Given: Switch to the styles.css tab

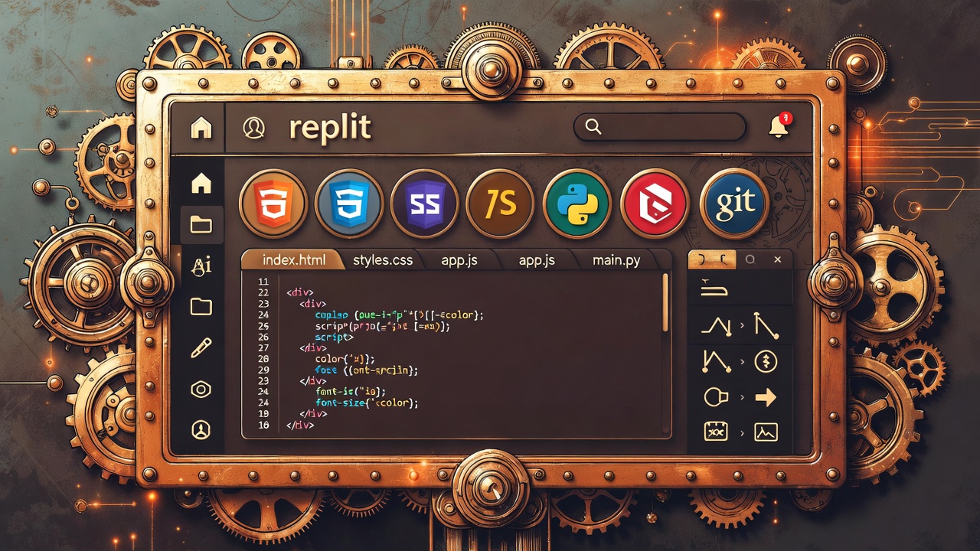Looking at the screenshot, I should [x=383, y=260].
